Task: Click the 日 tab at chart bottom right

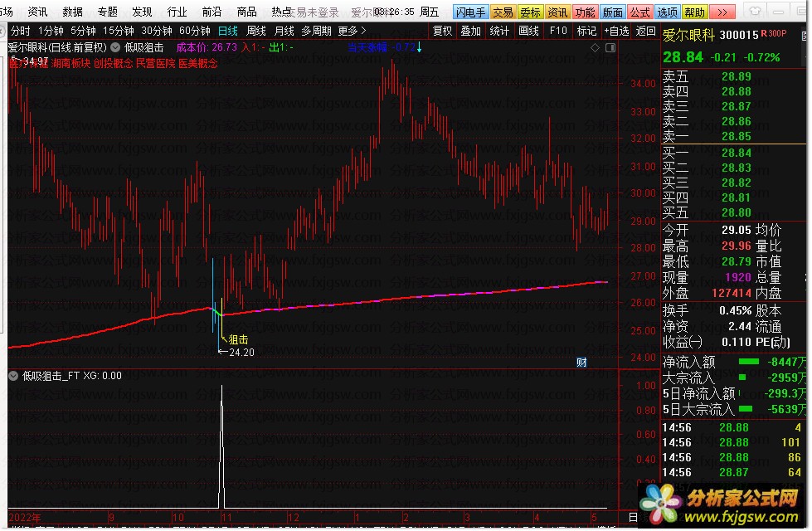Action: coord(633,517)
